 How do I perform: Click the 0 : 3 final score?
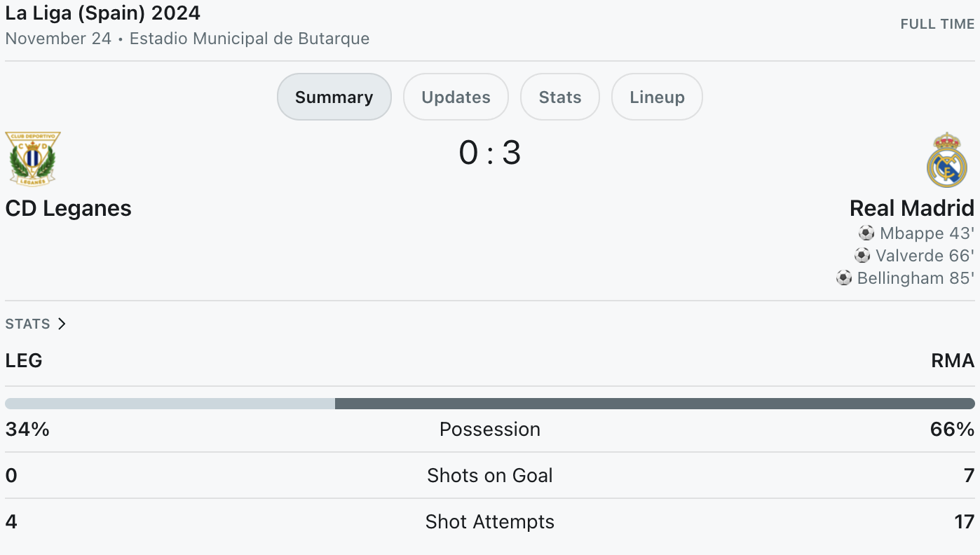point(490,153)
